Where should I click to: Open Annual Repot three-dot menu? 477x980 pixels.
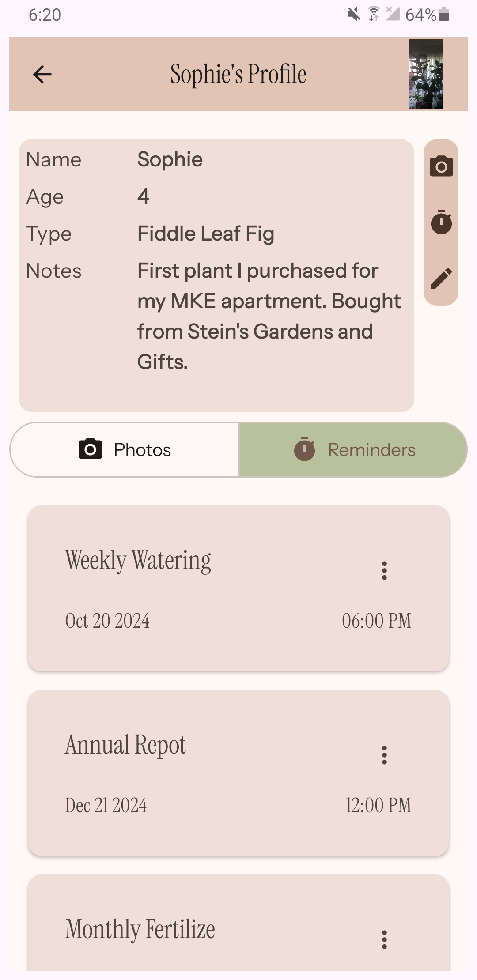coord(384,755)
